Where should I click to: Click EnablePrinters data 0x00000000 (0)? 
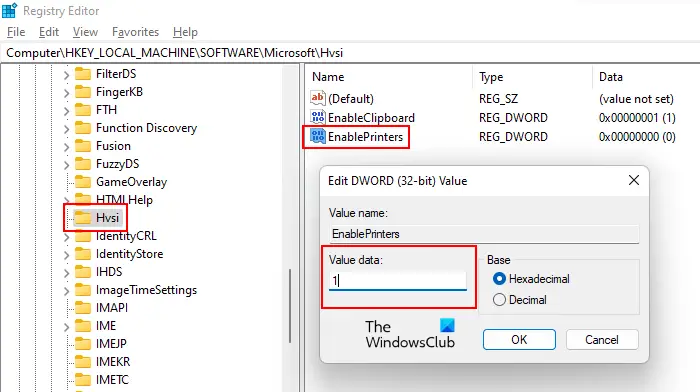[x=637, y=137]
